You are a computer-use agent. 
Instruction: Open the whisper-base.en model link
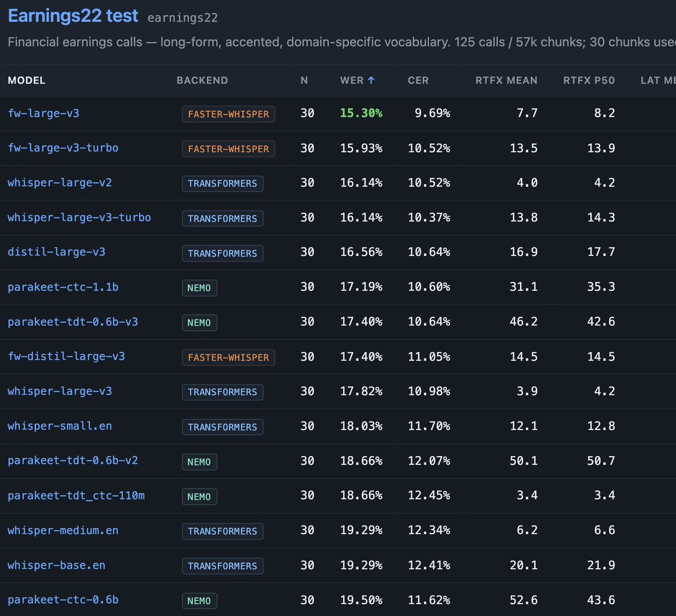point(56,565)
